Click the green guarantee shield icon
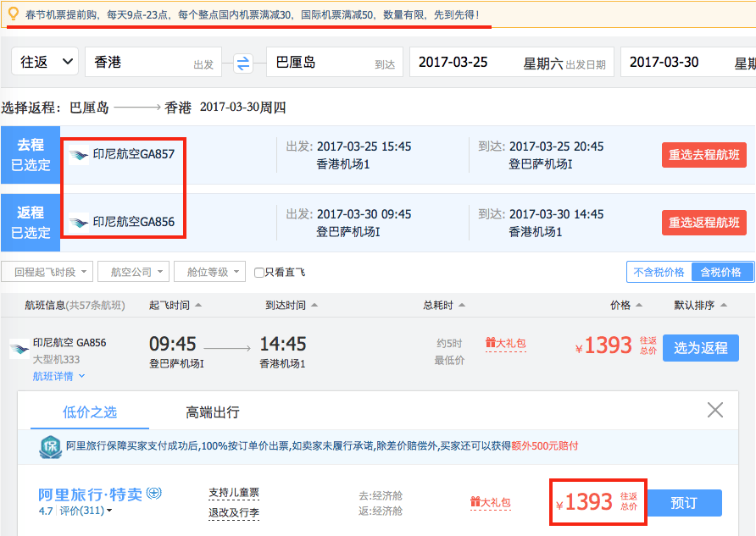This screenshot has height=536, width=756. coord(50,447)
